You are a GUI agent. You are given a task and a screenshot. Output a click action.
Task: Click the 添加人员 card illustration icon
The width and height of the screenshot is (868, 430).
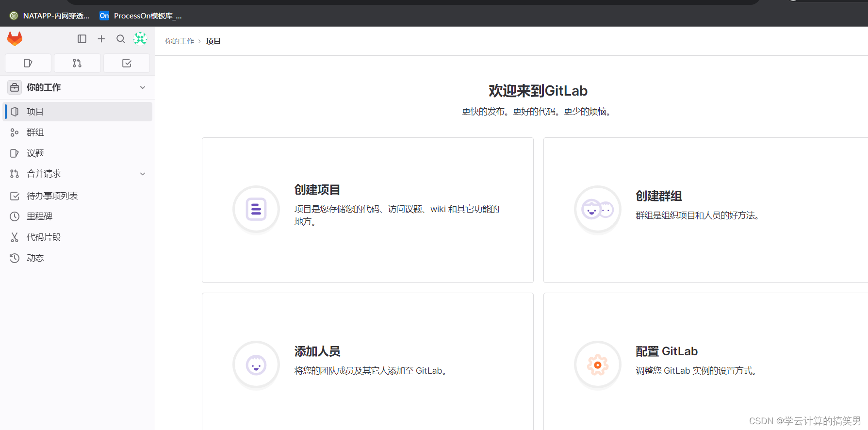pyautogui.click(x=256, y=365)
